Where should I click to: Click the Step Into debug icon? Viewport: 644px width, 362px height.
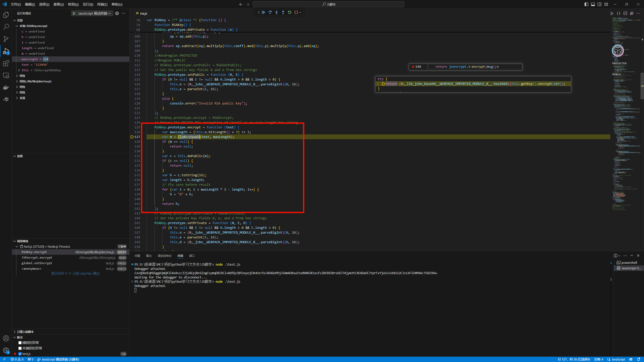click(276, 12)
